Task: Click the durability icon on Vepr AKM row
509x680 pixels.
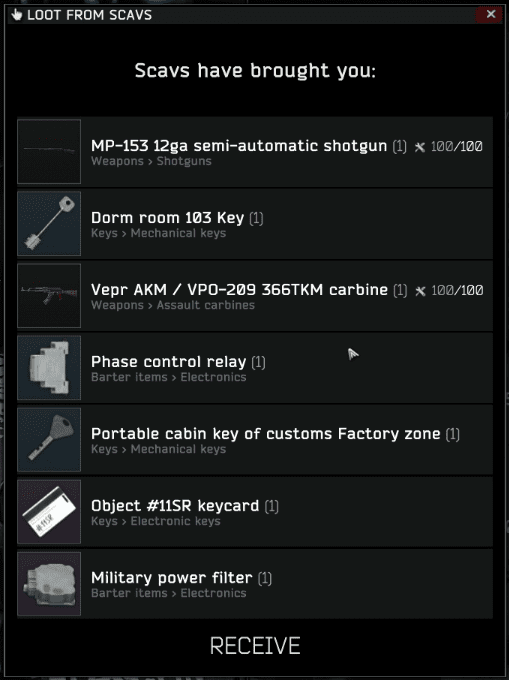Action: (420, 291)
